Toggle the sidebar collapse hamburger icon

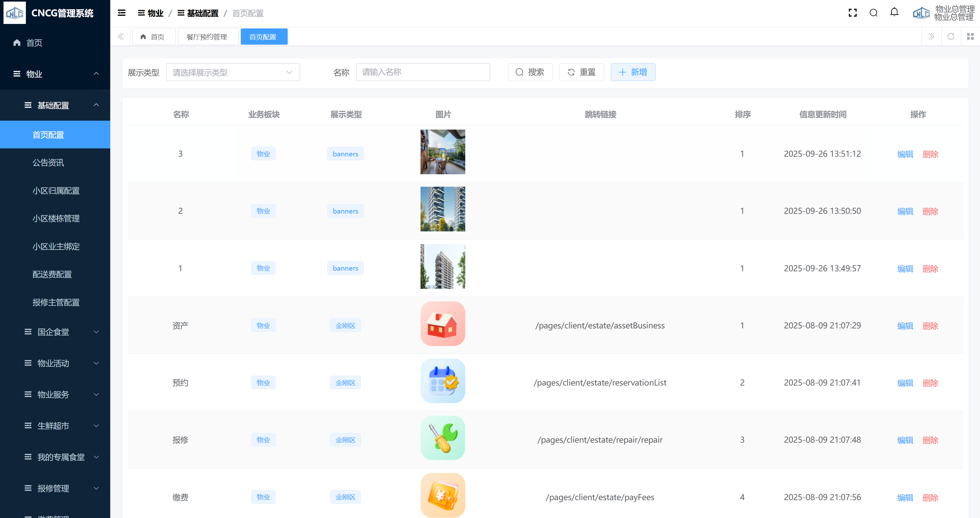(122, 13)
